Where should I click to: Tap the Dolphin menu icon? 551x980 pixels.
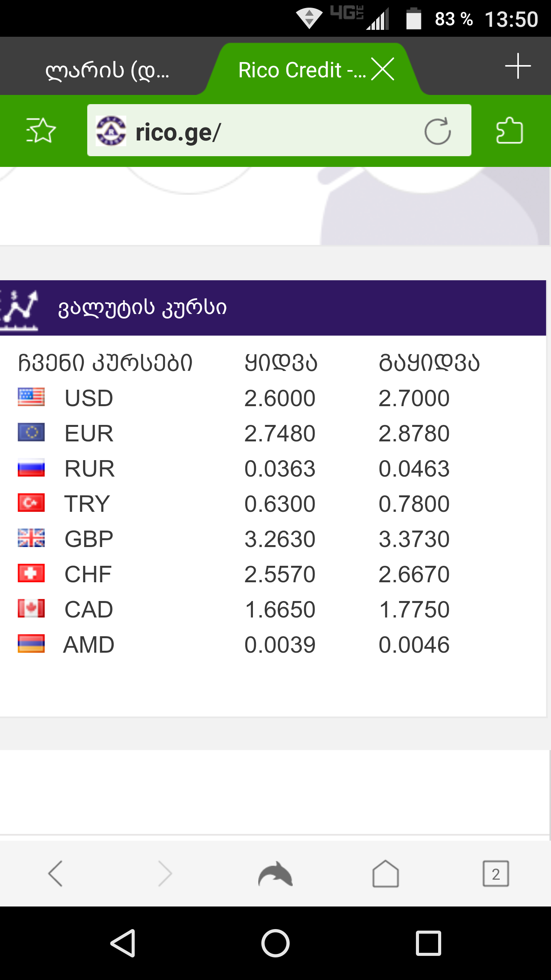click(275, 874)
